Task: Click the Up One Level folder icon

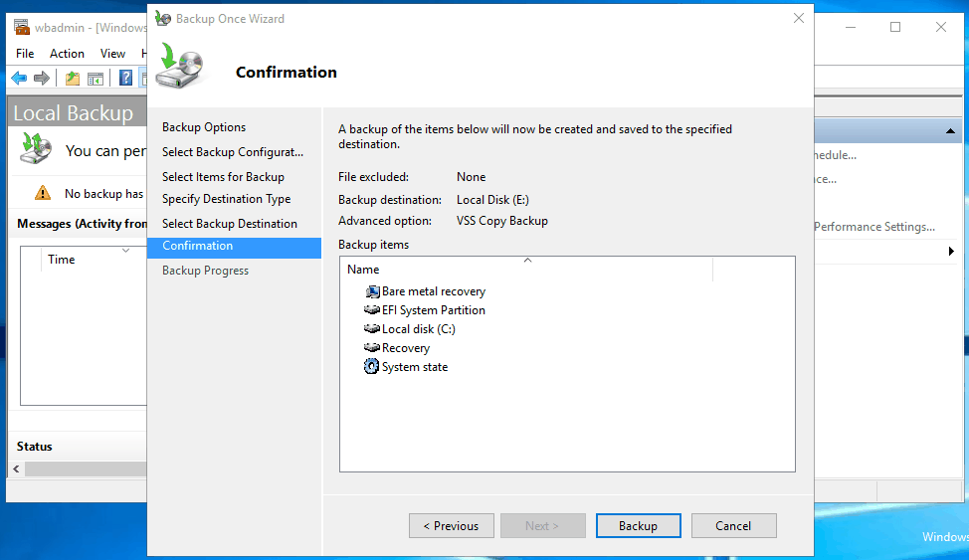Action: coord(73,79)
